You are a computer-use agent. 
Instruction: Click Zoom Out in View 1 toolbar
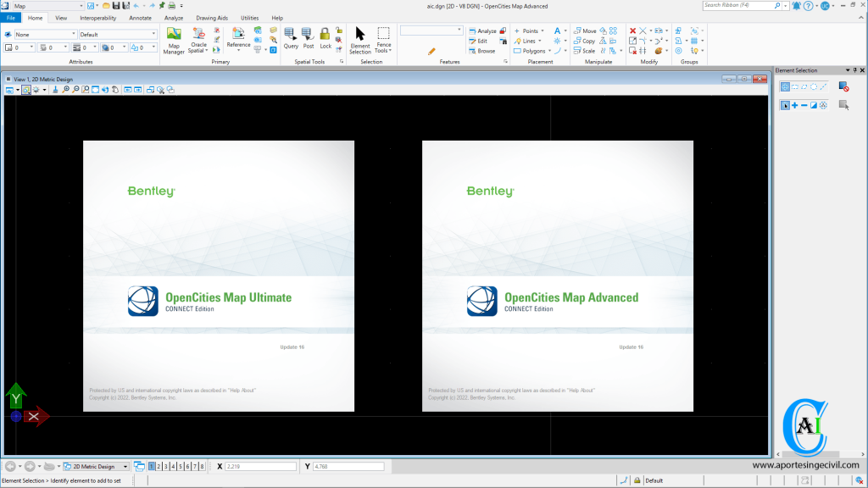pyautogui.click(x=75, y=90)
